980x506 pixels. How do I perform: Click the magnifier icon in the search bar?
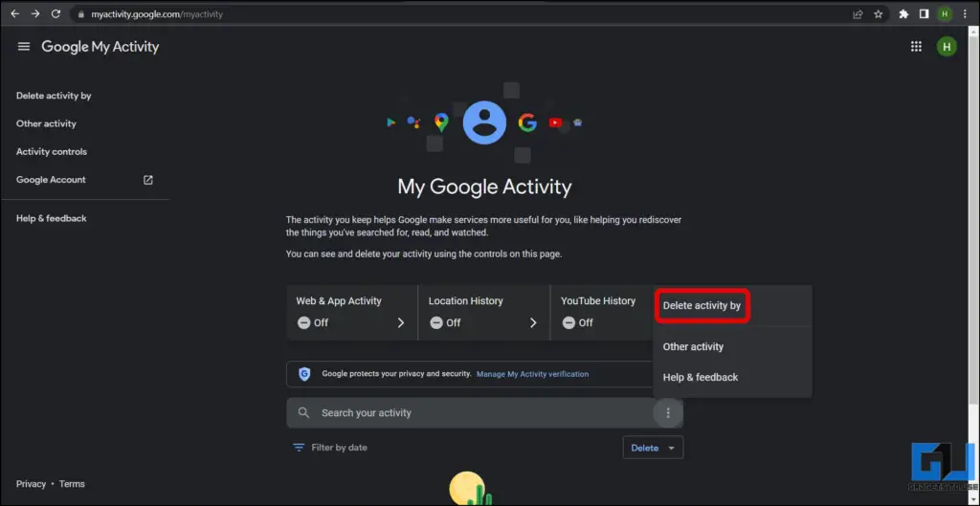click(303, 413)
